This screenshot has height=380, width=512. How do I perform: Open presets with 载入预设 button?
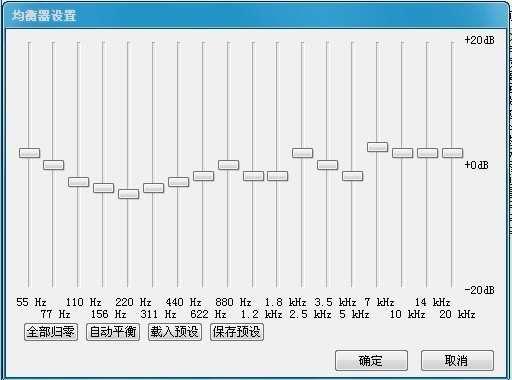coord(175,332)
